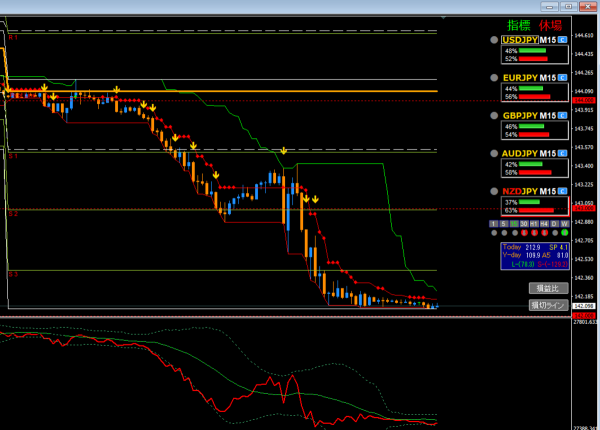Click the red indicator dot under 30
This screenshot has width=600, height=430.
coord(526,233)
